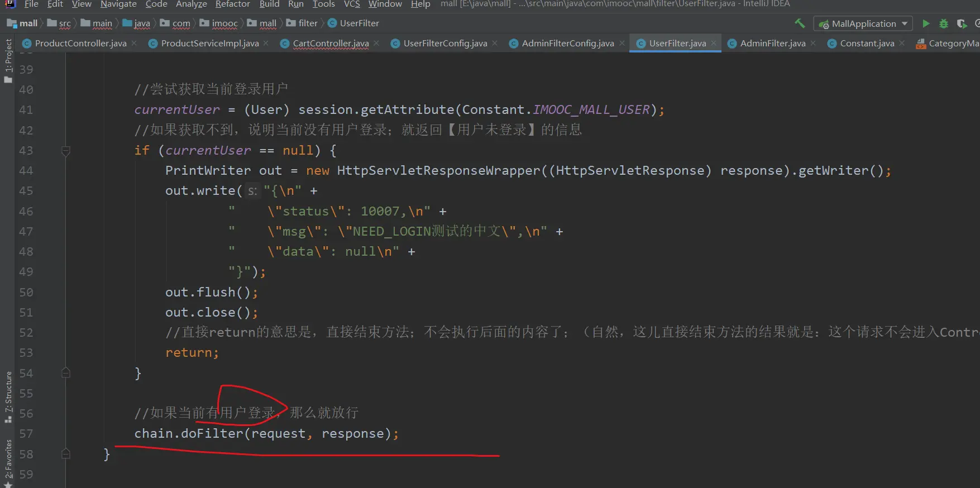Click the UserFilter class breadcrumb
Image resolution: width=980 pixels, height=488 pixels.
point(353,23)
